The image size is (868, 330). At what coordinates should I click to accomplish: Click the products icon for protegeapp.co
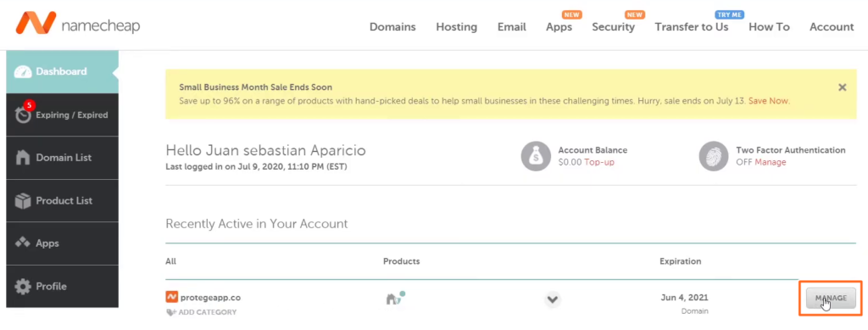coord(395,298)
